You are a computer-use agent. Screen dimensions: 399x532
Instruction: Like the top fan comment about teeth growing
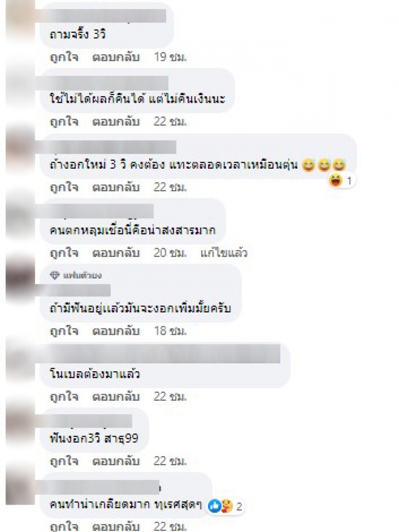pyautogui.click(x=64, y=331)
